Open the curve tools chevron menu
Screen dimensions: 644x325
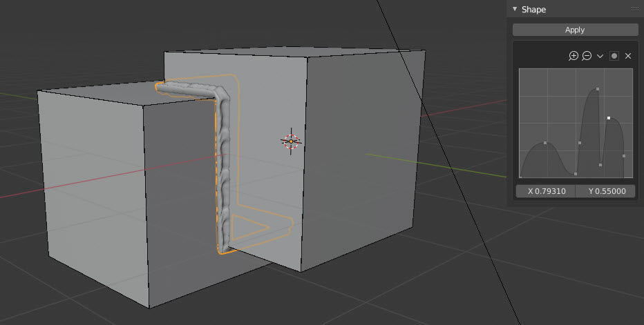pos(600,56)
